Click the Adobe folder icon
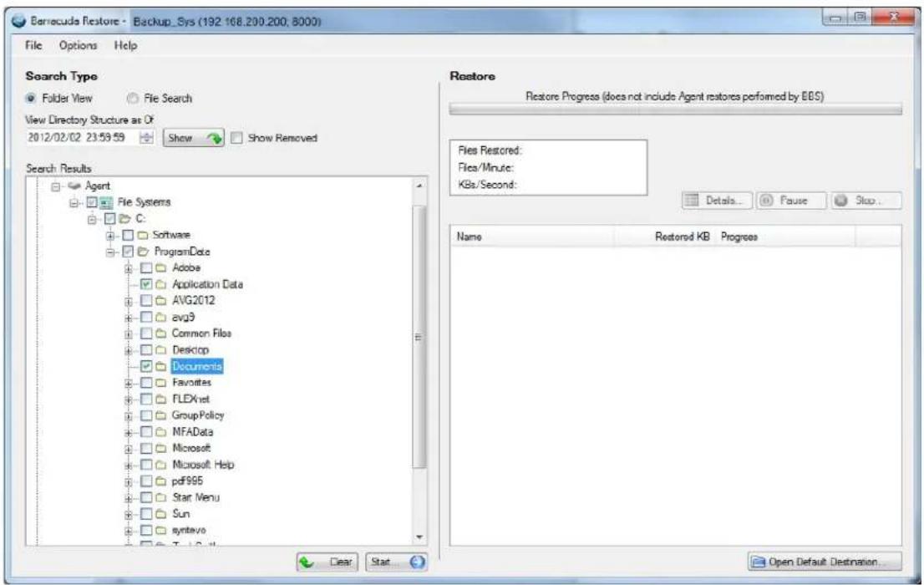 click(161, 267)
